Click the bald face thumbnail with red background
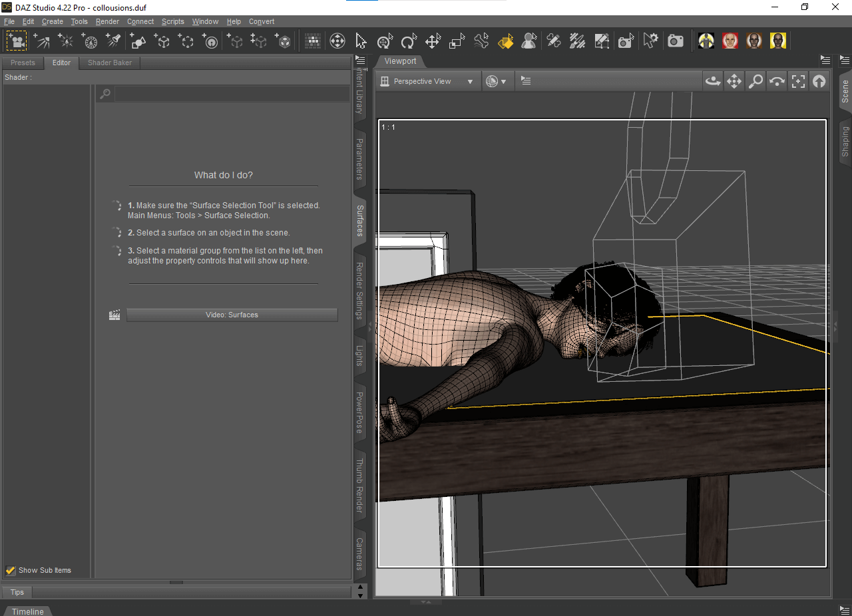The width and height of the screenshot is (852, 616). point(730,41)
